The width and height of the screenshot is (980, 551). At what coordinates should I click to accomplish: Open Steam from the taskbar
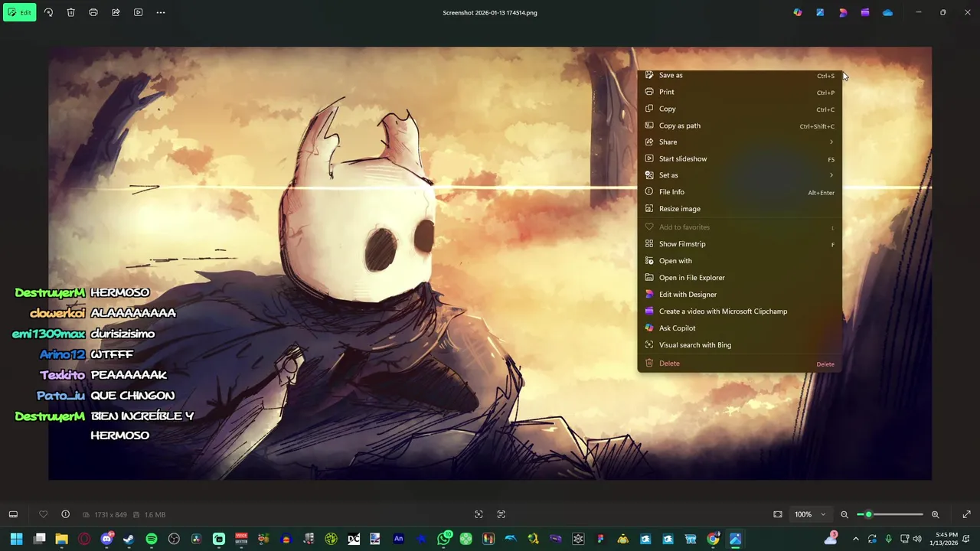[129, 540]
